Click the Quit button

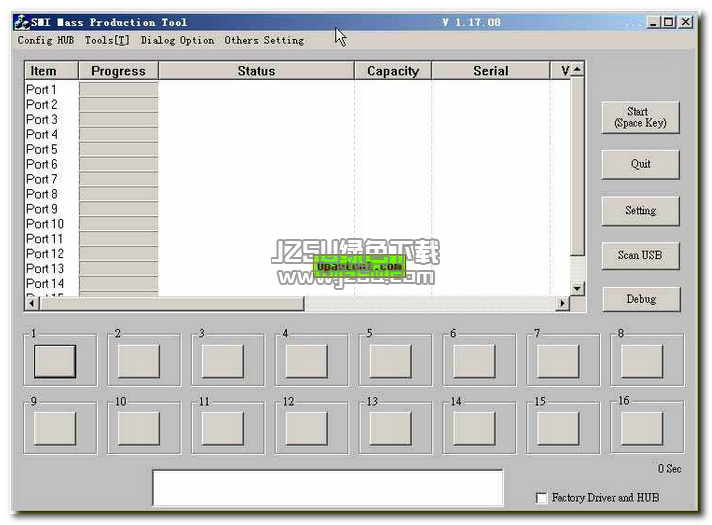point(640,164)
